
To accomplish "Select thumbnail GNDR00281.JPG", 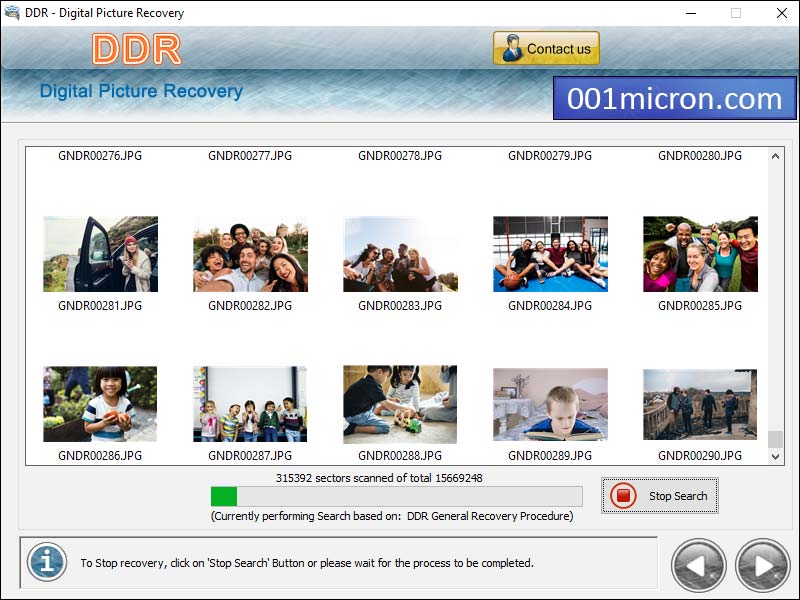I will [x=100, y=253].
